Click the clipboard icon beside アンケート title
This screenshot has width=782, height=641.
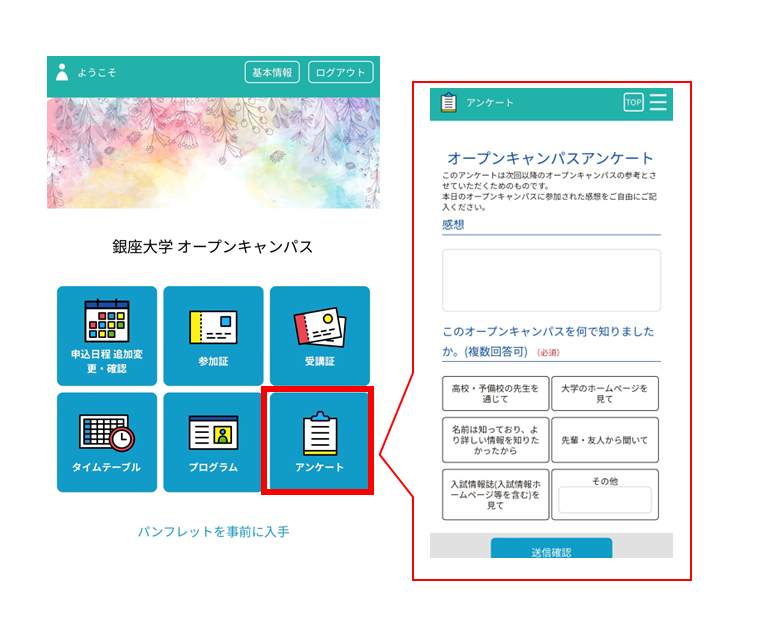[448, 102]
